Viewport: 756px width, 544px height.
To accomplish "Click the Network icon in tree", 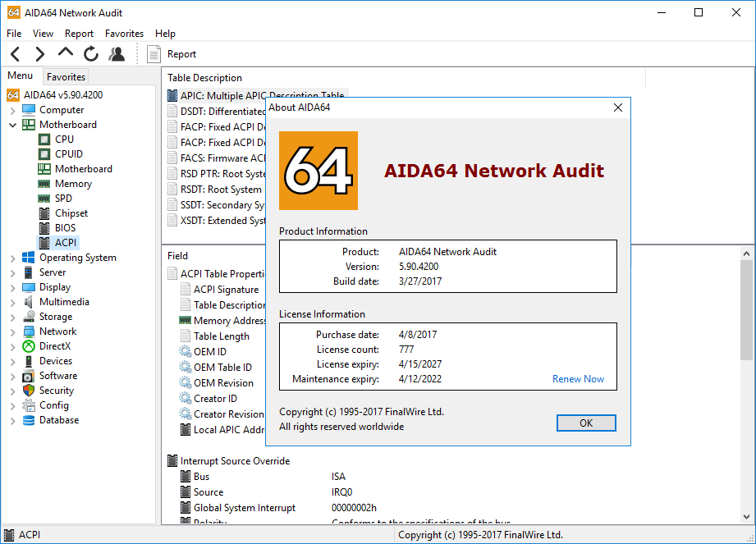I will [29, 331].
